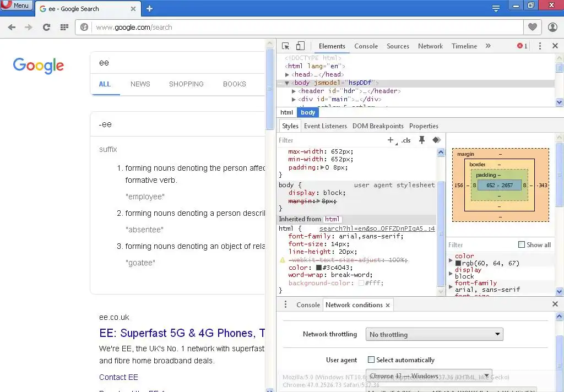564x392 pixels.
Task: Click the #fff background-color swatch
Action: 361,283
